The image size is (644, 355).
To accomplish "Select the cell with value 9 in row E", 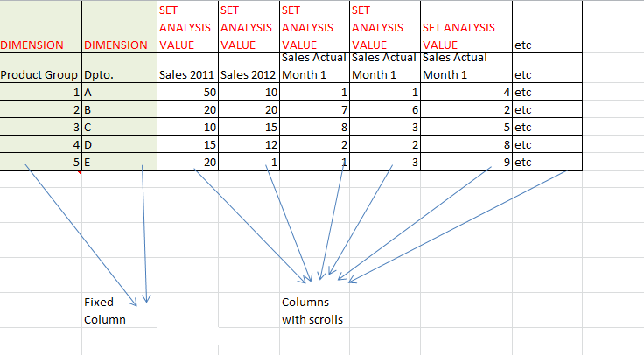I will click(x=466, y=162).
